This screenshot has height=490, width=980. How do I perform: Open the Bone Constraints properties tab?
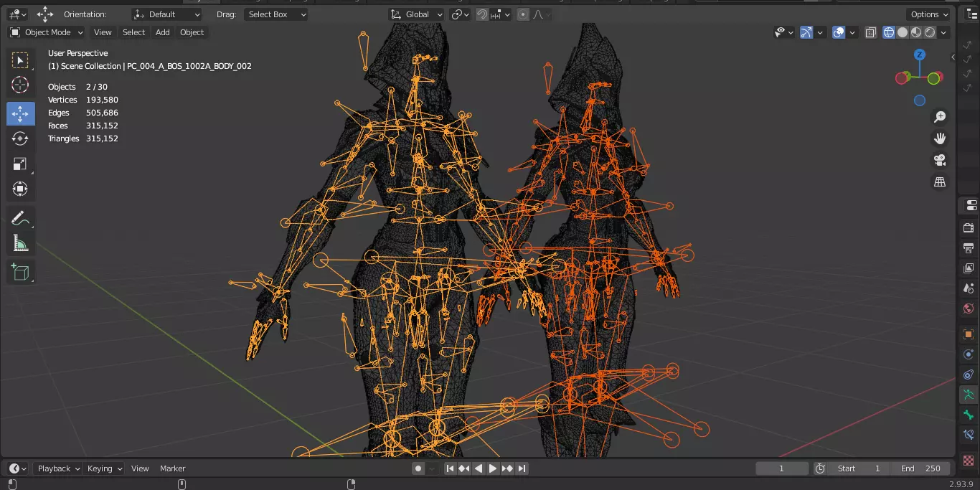[x=969, y=435]
